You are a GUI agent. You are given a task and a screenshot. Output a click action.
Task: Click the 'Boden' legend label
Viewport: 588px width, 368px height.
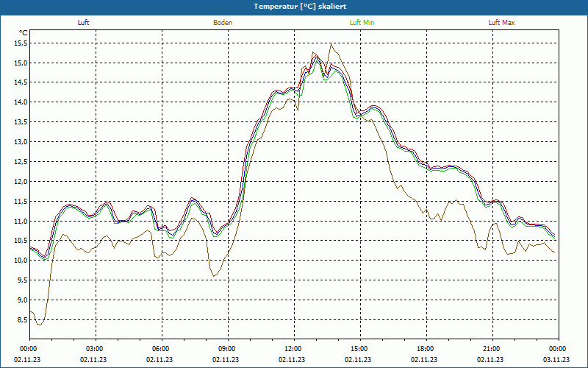click(223, 23)
